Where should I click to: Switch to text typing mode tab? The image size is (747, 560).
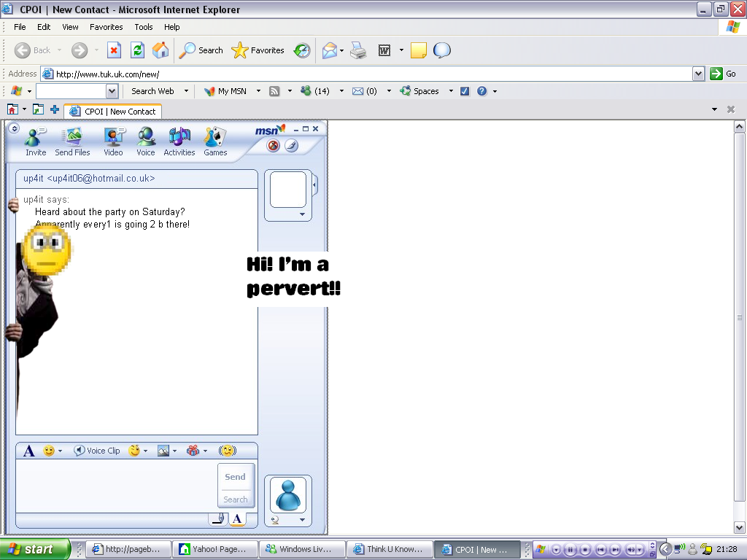coord(237,518)
